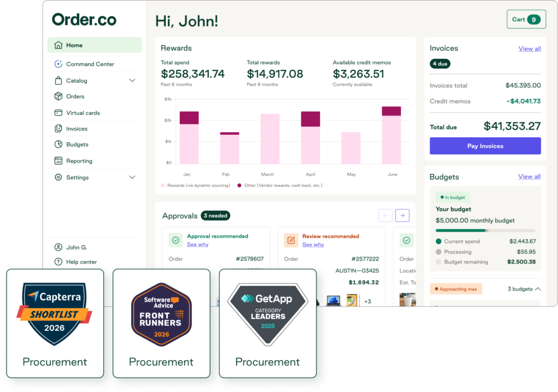
Task: Click the Invoices document icon in sidebar
Action: 58,129
